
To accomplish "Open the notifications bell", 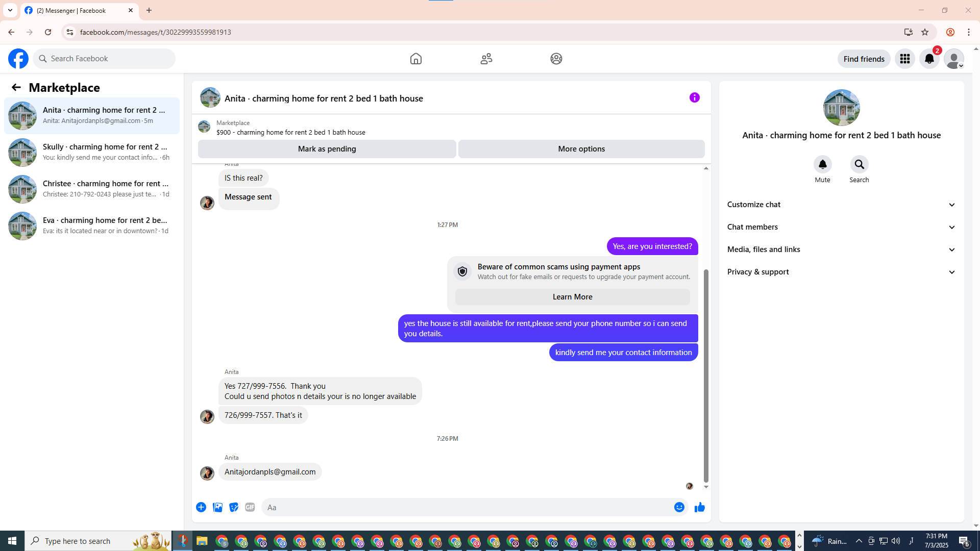I will click(x=929, y=59).
